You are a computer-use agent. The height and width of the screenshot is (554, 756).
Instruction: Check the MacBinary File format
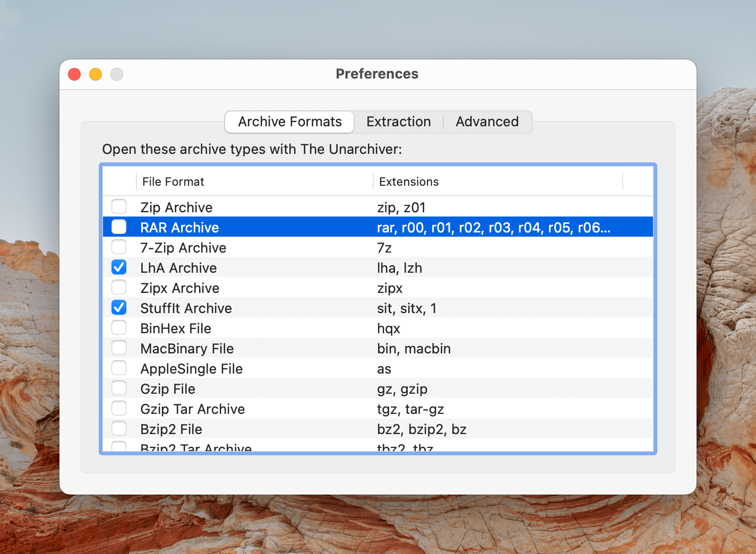point(119,348)
